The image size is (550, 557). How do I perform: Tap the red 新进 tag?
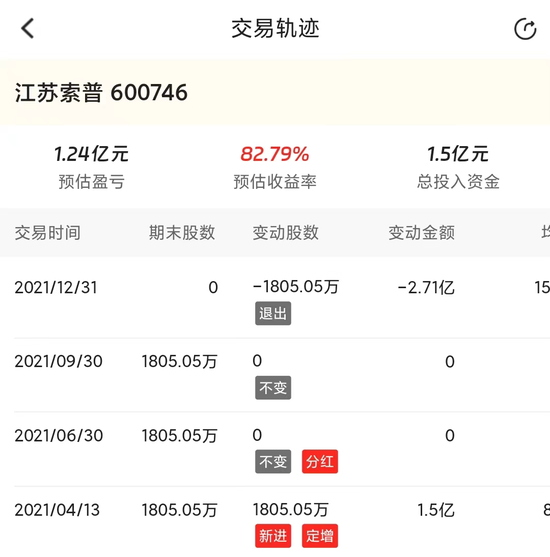pos(273,536)
